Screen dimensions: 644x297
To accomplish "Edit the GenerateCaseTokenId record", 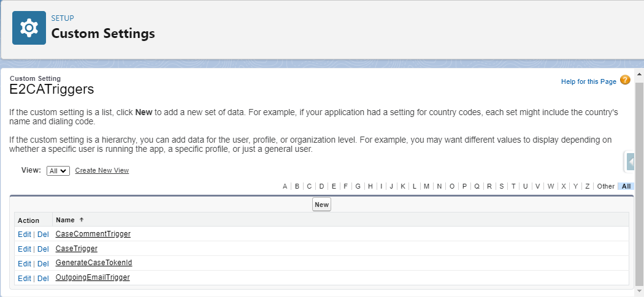I will point(25,264).
